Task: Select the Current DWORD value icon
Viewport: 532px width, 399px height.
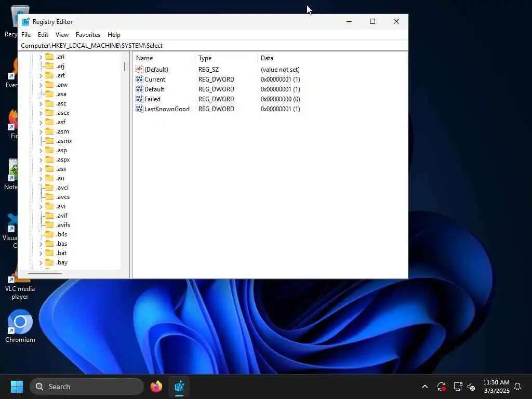Action: 139,79
